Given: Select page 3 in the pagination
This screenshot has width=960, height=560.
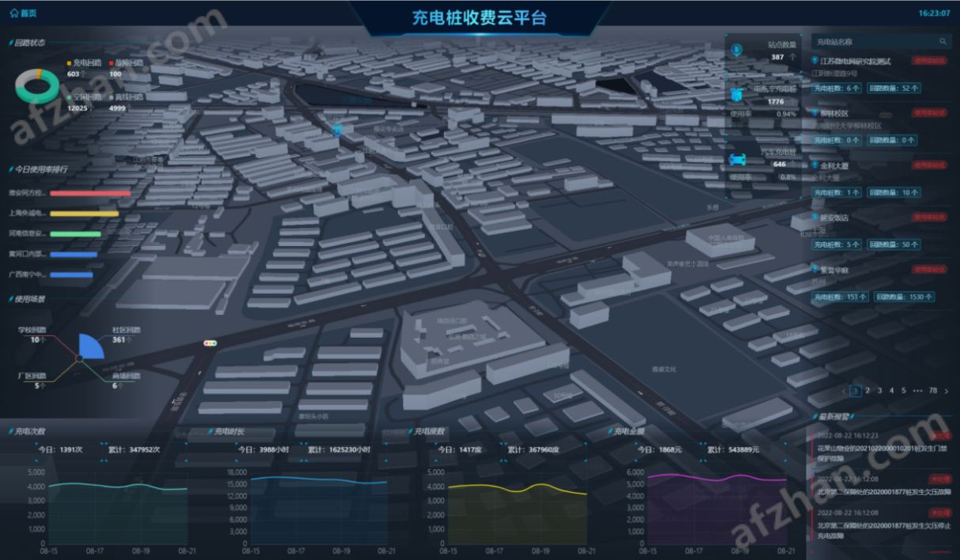Looking at the screenshot, I should 879,391.
